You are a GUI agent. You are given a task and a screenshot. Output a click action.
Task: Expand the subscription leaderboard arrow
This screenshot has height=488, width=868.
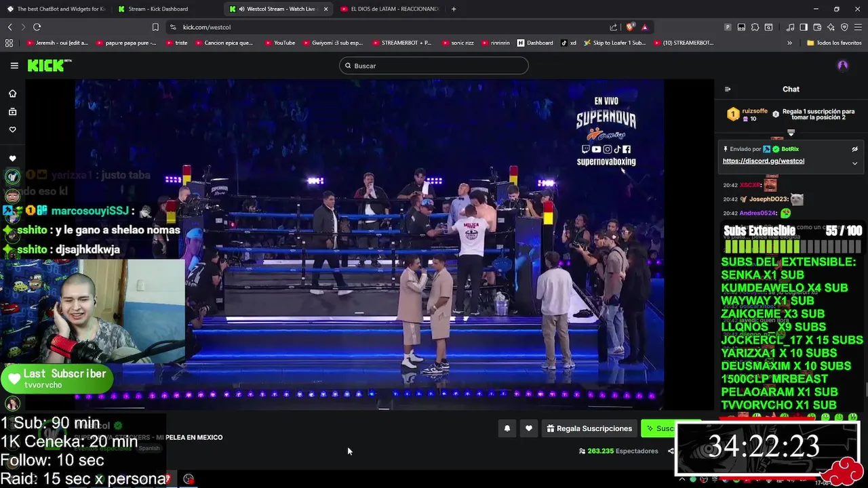pyautogui.click(x=791, y=132)
